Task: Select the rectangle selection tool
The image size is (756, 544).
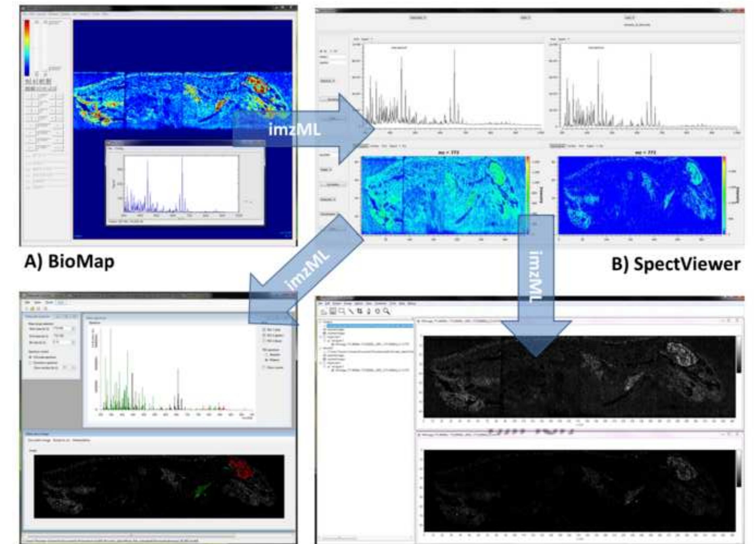Action: click(342, 311)
